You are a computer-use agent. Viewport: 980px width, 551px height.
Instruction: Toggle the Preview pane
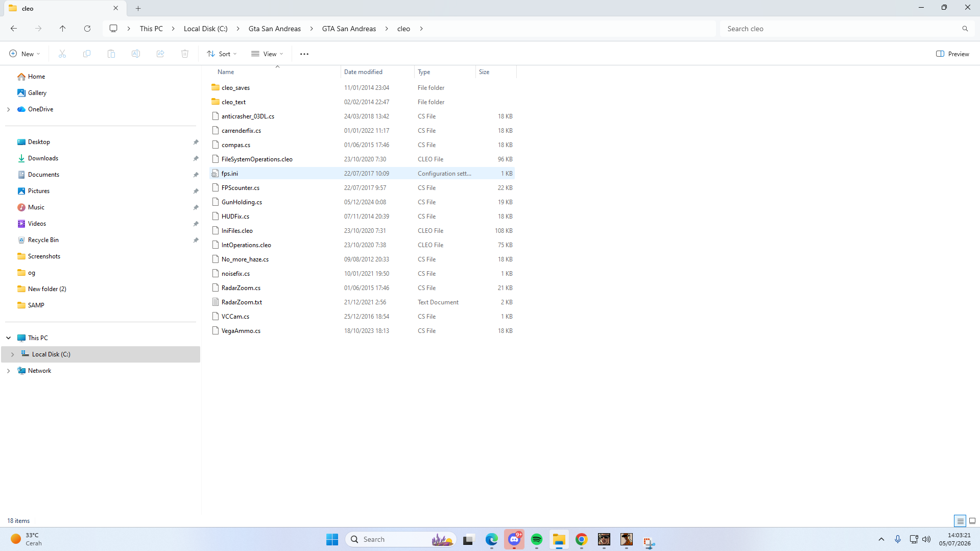coord(952,54)
